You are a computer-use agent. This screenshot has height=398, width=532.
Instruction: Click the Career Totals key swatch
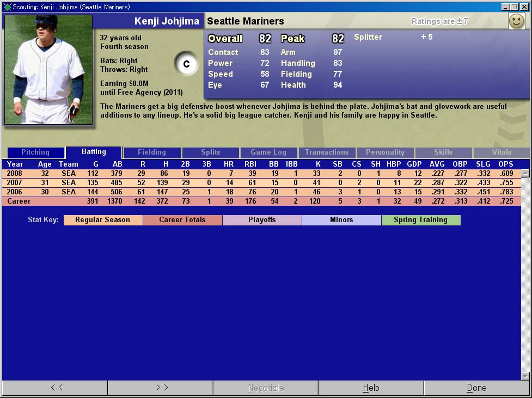click(x=182, y=220)
